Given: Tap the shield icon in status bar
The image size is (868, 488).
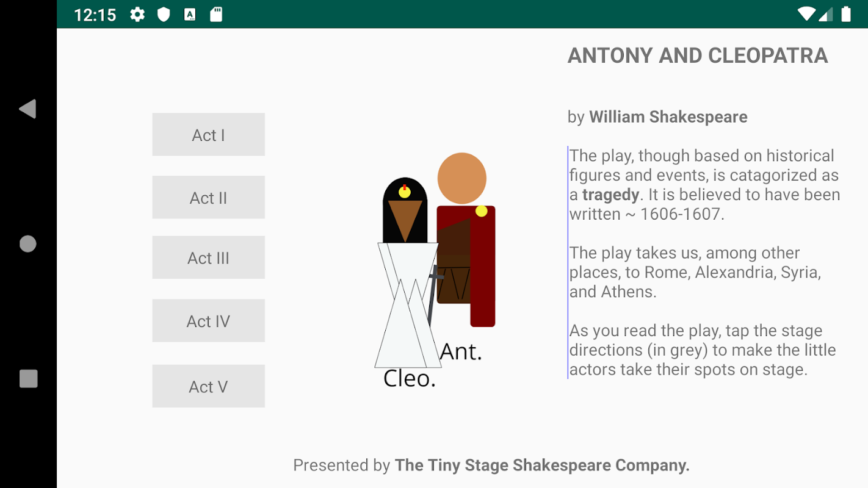Looking at the screenshot, I should tap(164, 15).
